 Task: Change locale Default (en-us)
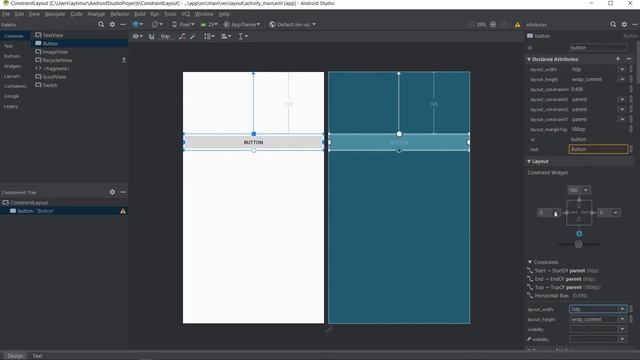pyautogui.click(x=292, y=24)
